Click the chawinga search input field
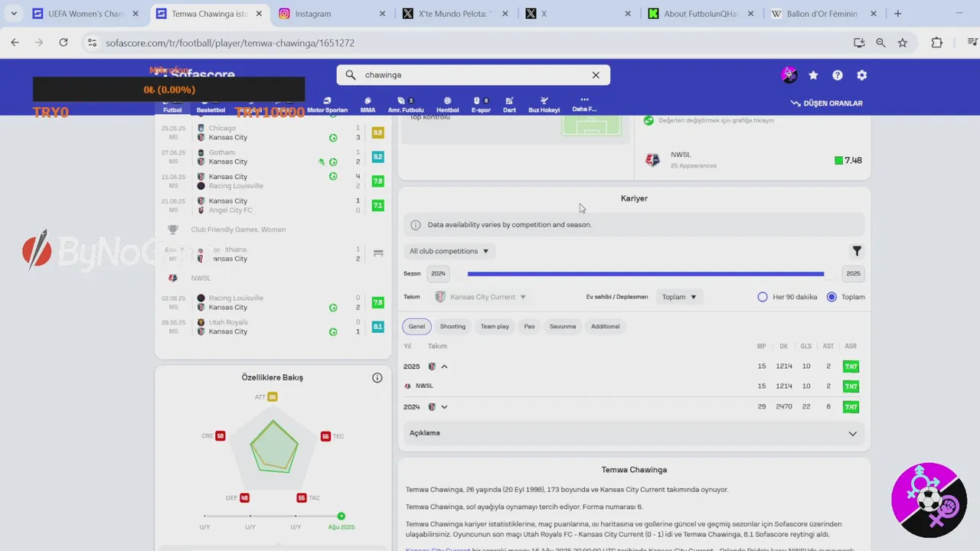The image size is (980, 551). pos(473,75)
